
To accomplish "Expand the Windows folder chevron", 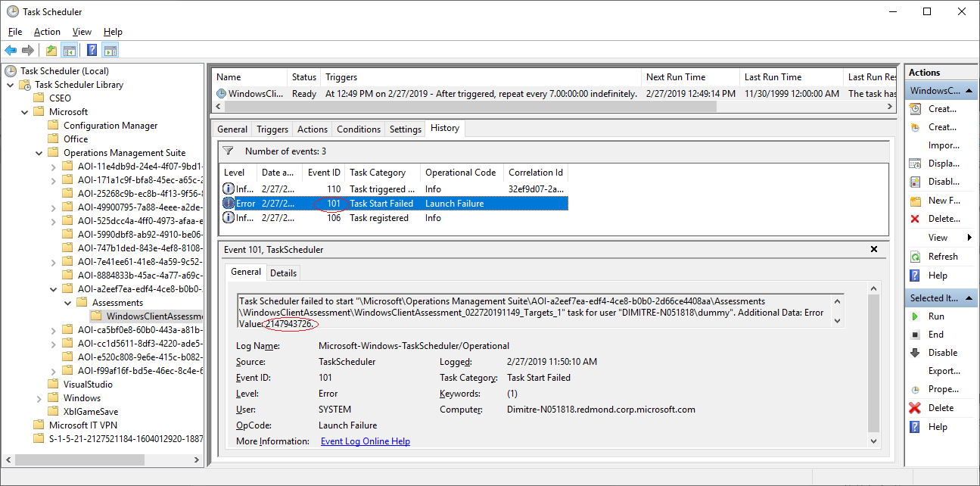I will click(39, 398).
